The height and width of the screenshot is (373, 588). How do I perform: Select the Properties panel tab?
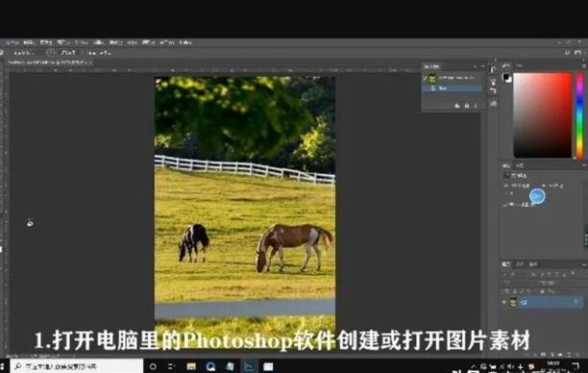(x=506, y=165)
